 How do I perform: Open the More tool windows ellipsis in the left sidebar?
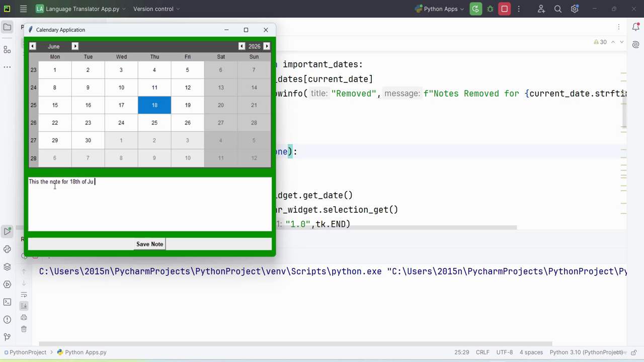pos(7,67)
